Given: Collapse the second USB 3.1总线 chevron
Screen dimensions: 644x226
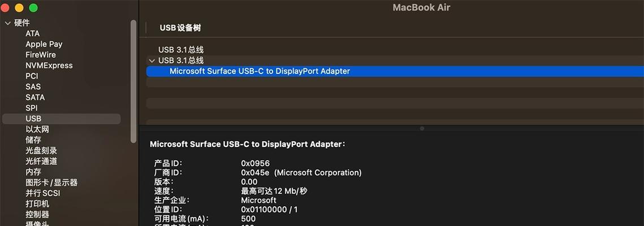Looking at the screenshot, I should tap(152, 60).
